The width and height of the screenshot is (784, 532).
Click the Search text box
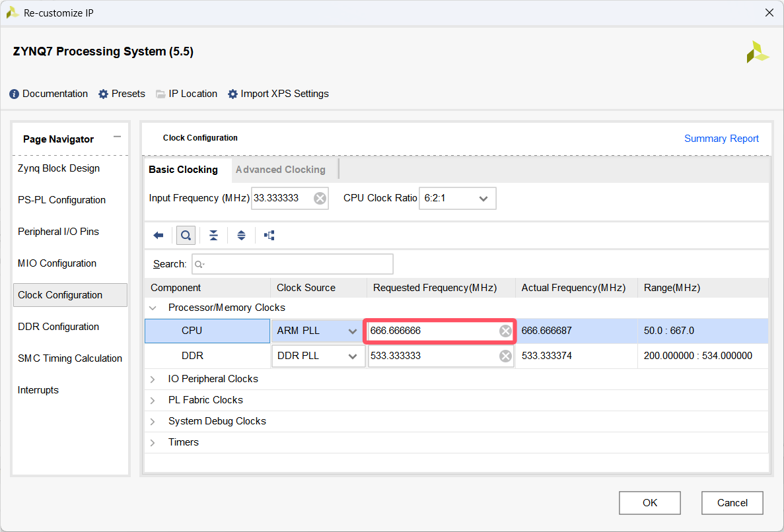293,264
